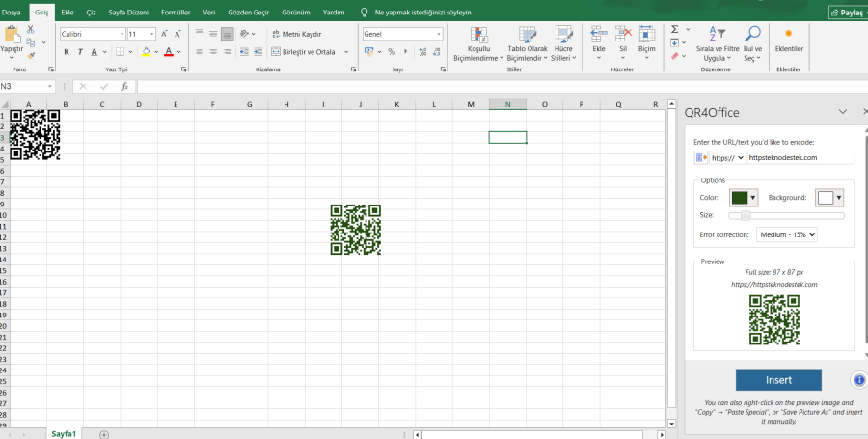Click the Clear eraser icon
The width and height of the screenshot is (868, 439).
pos(674,56)
